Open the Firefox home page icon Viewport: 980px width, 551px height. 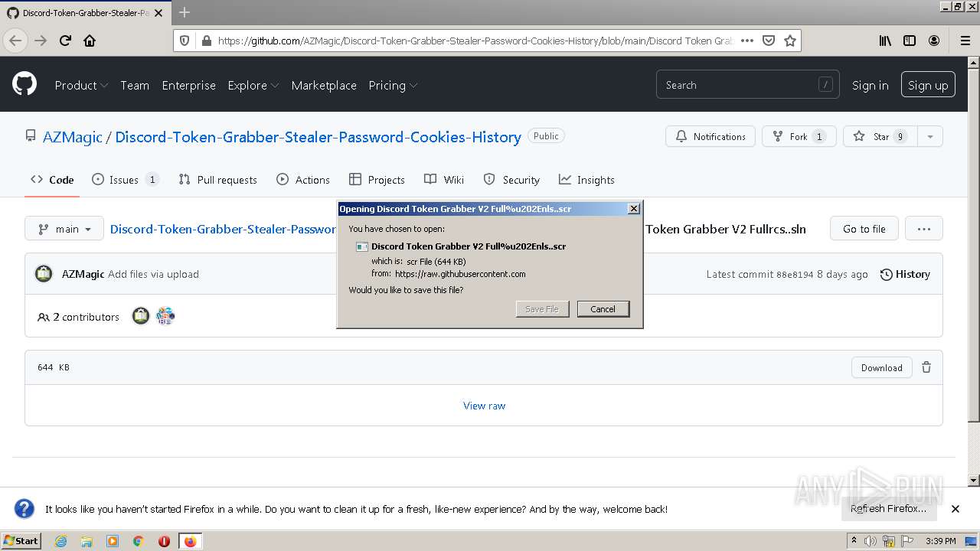click(x=90, y=41)
